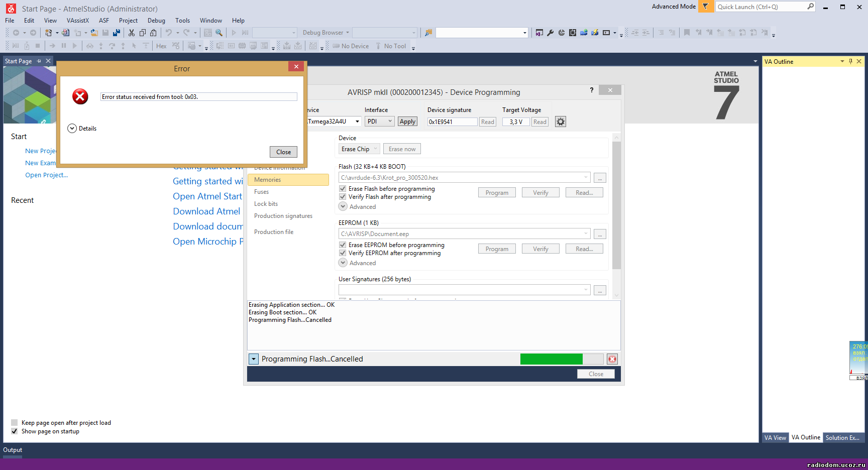Viewport: 868px width, 470px height.
Task: Toggle Hex display in the debug toolbar
Action: click(x=161, y=46)
